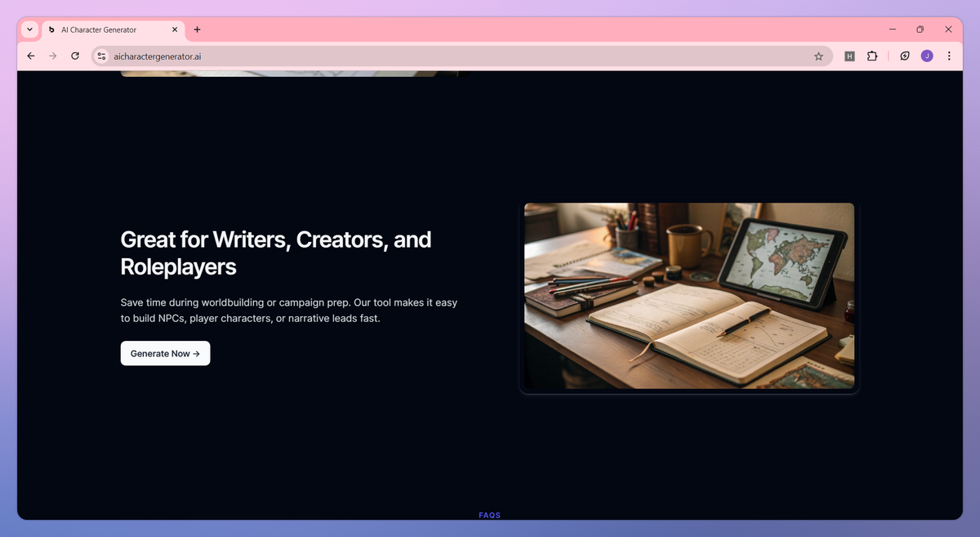The image size is (980, 537).
Task: Click the desk workspace image
Action: 689,296
